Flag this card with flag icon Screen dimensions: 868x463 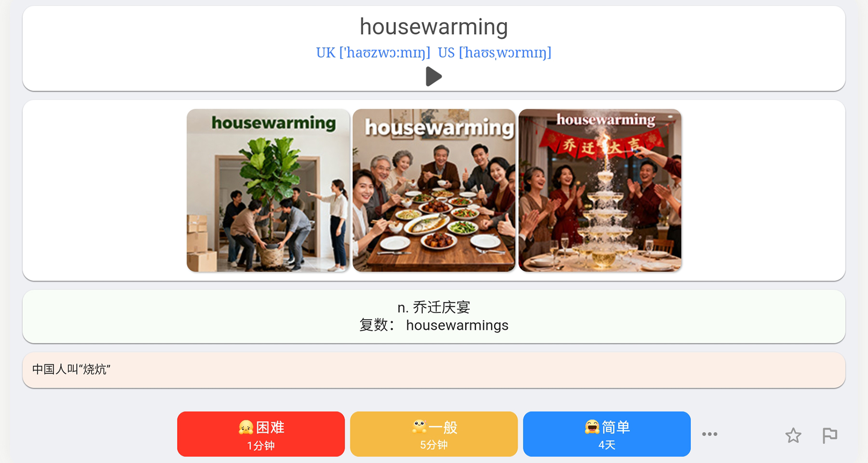829,436
